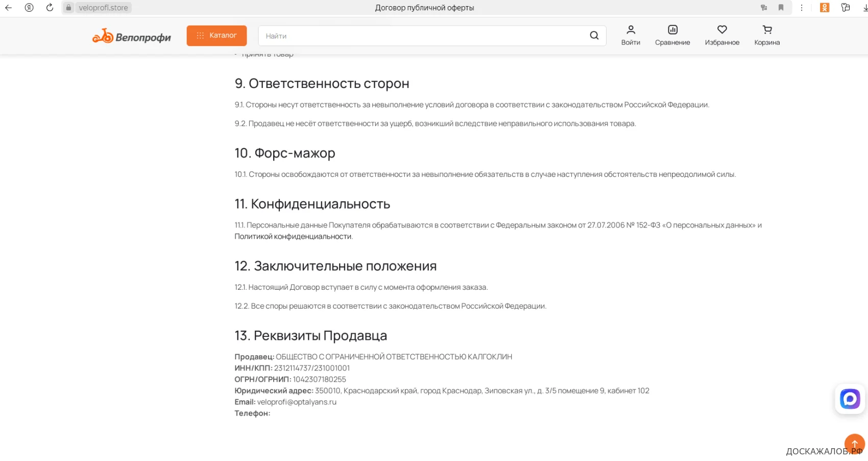Viewport: 868px width, 461px height.
Task: Open the chat widget bubble
Action: (x=850, y=399)
